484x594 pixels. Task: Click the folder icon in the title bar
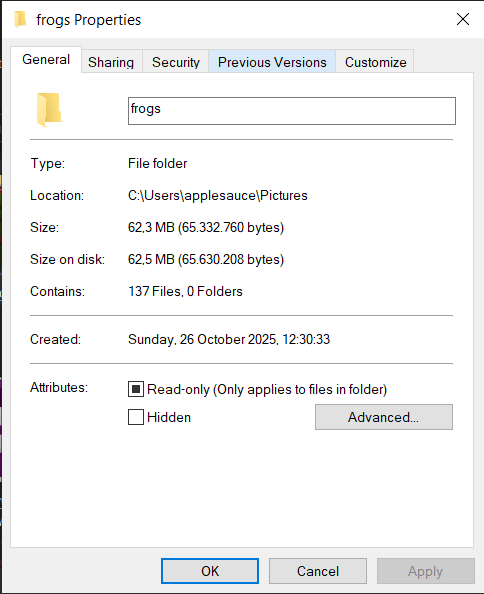20,19
